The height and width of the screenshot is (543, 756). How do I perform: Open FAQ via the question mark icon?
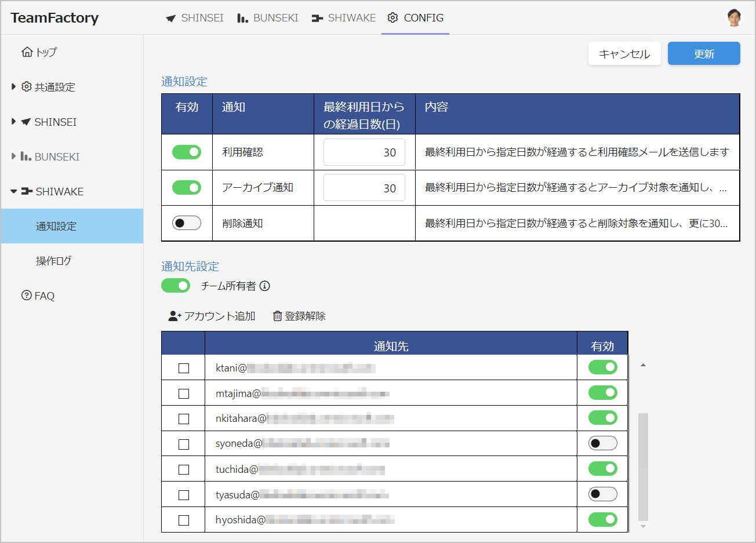click(x=26, y=296)
